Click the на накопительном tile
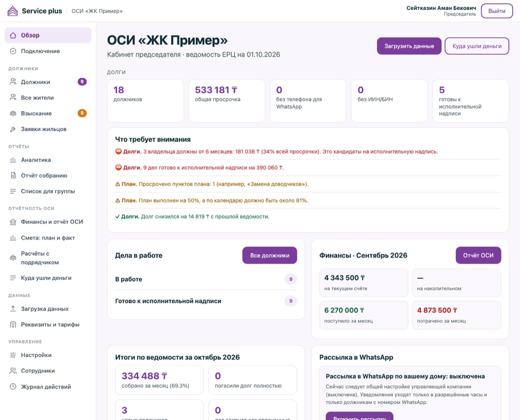 [456, 283]
